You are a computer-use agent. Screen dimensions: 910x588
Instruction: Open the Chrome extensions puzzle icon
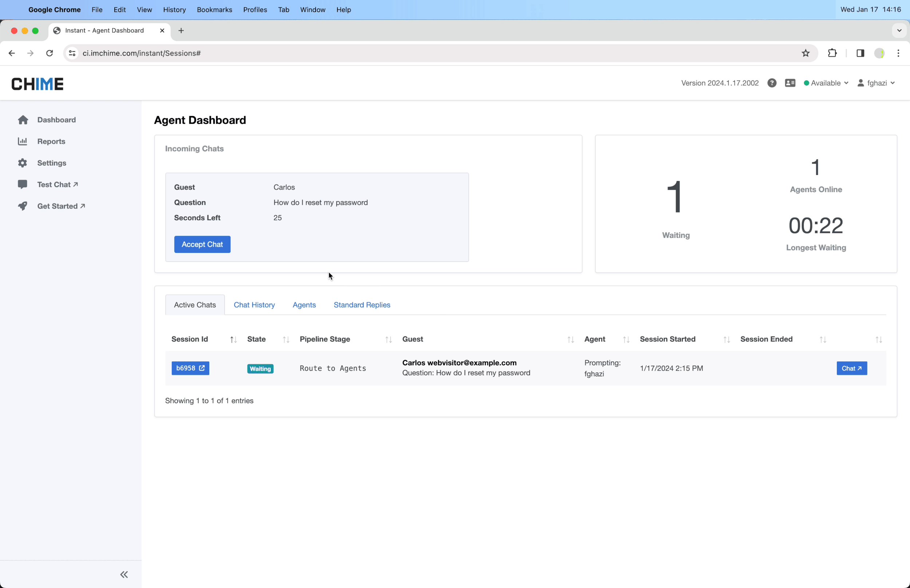click(832, 53)
